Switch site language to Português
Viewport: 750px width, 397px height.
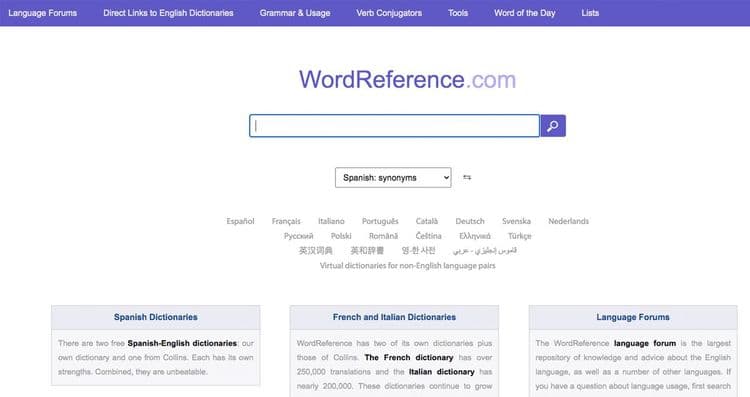click(380, 221)
